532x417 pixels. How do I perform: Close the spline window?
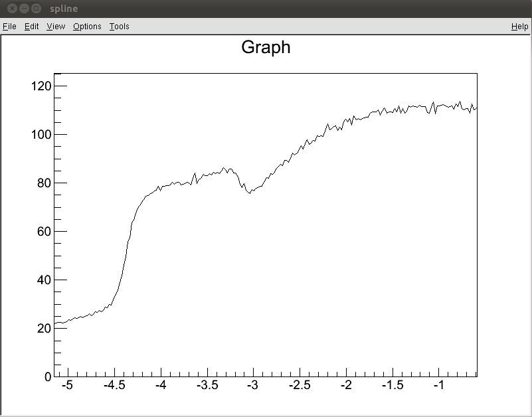(x=12, y=9)
